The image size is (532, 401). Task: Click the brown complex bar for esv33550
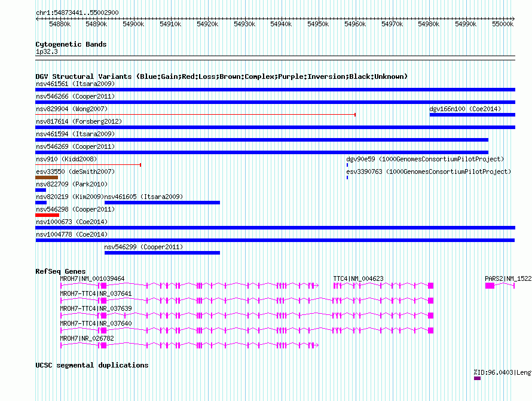coord(47,177)
